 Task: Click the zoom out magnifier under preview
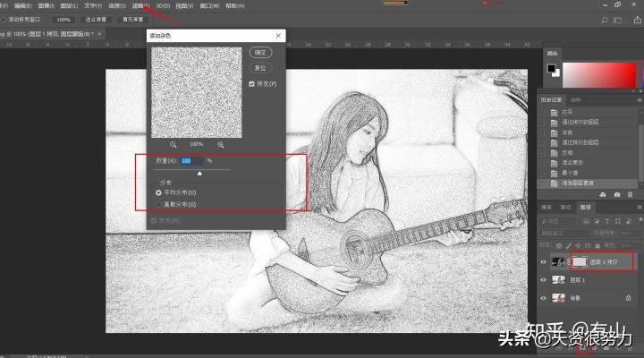pyautogui.click(x=174, y=144)
